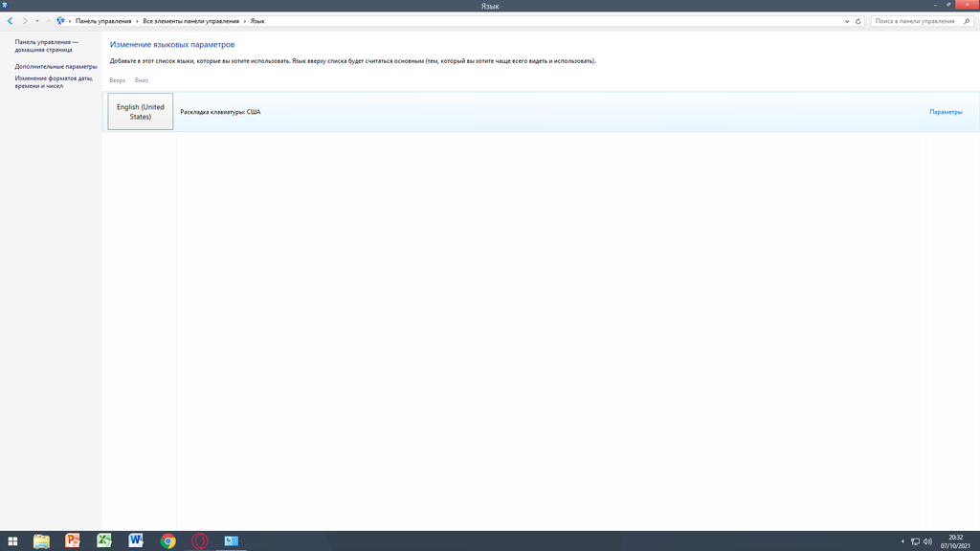Click the 'Изменение языковых параметров' heading
This screenshot has height=551, width=980.
point(172,44)
